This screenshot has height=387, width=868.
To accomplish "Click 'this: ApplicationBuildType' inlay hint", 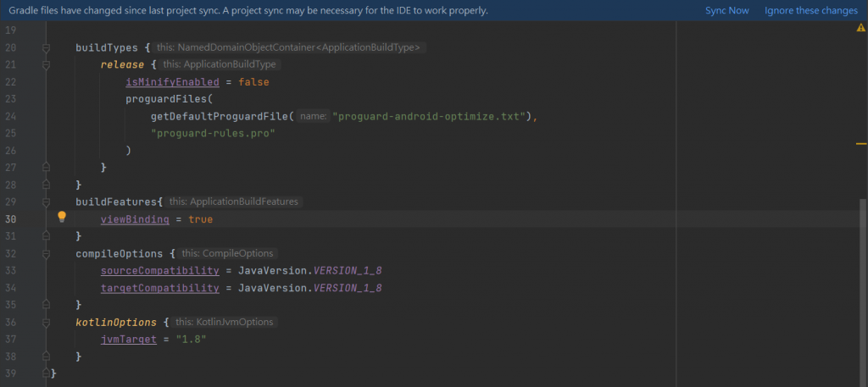I will (221, 64).
